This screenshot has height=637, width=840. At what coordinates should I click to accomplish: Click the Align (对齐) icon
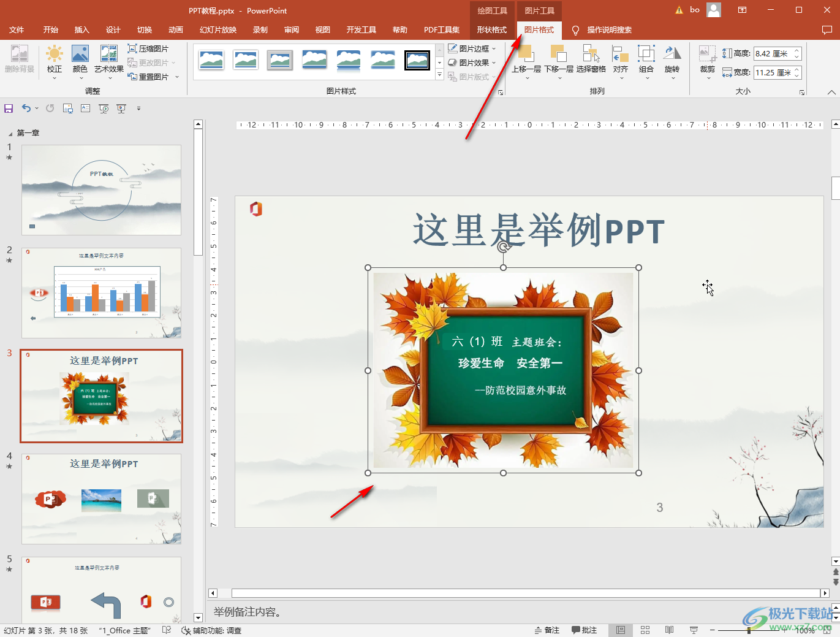click(621, 53)
